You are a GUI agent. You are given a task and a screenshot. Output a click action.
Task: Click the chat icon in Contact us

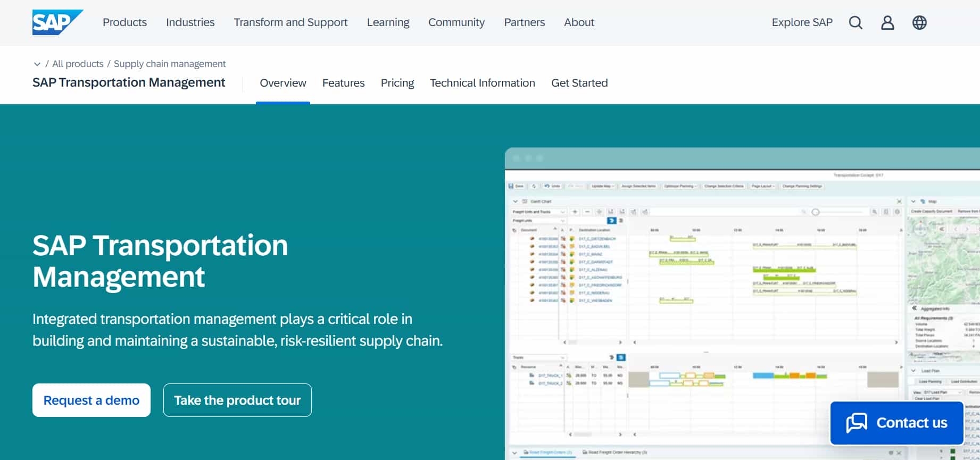pyautogui.click(x=857, y=423)
